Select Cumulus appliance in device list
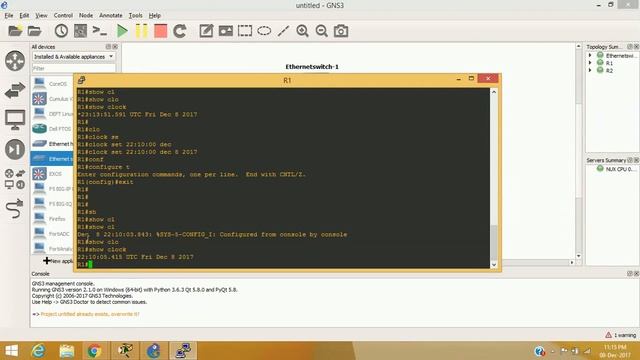 (x=52, y=99)
